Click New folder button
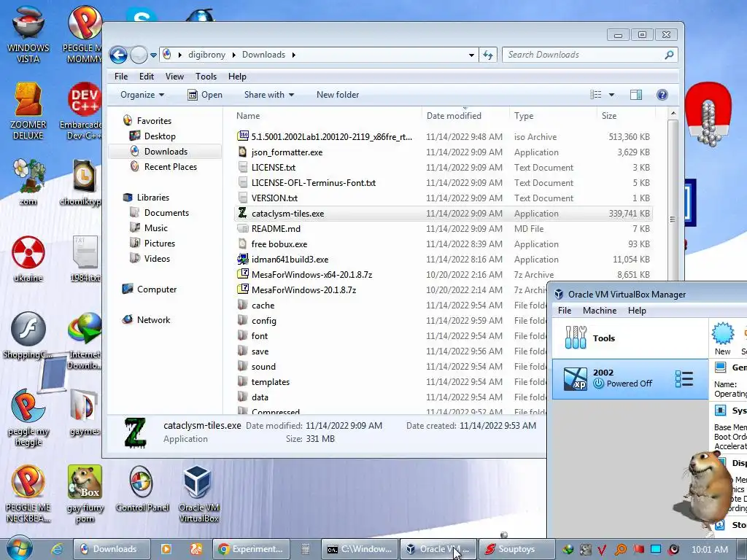Image resolution: width=747 pixels, height=560 pixels. point(338,95)
